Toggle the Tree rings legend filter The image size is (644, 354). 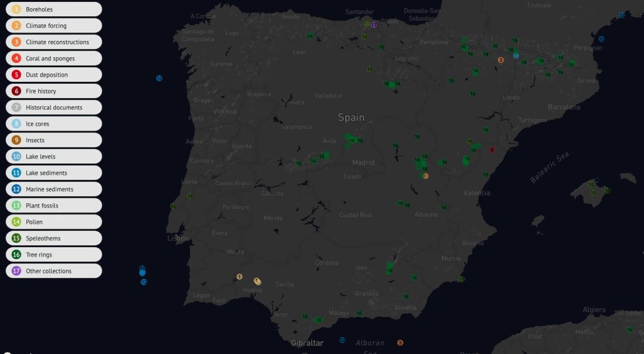[53, 255]
